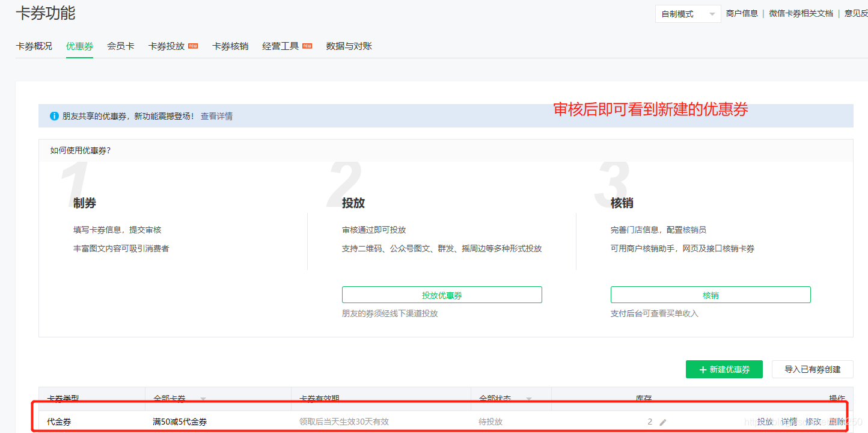Switch to the 卡券概况 tab

click(x=34, y=46)
